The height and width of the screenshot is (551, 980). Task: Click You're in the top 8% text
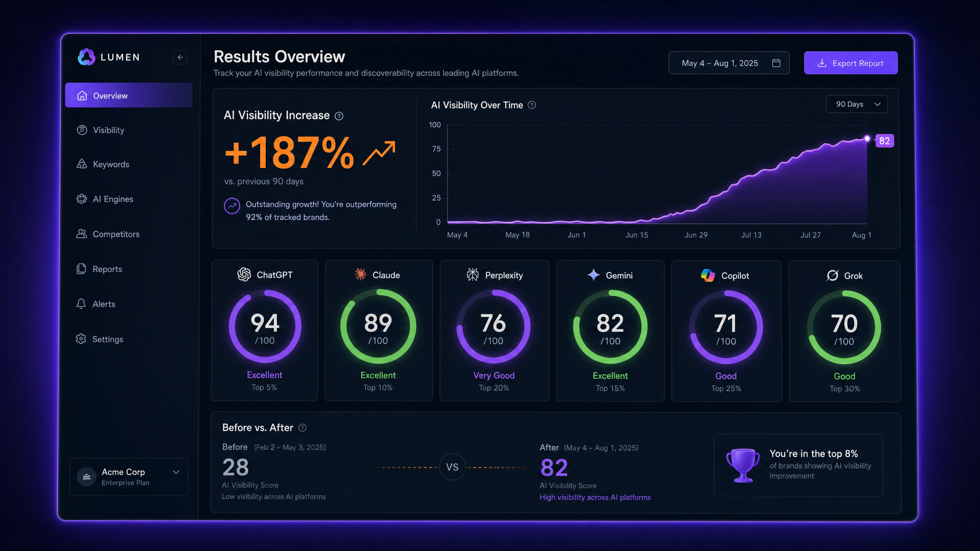[813, 453]
